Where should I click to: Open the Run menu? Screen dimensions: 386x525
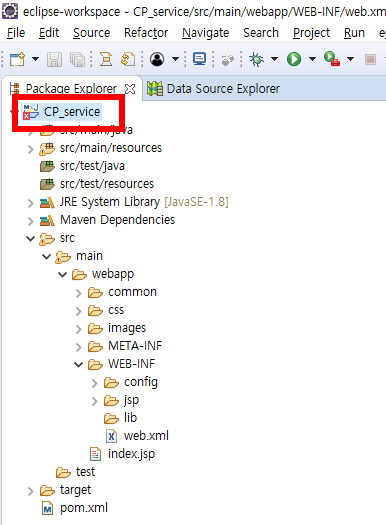pos(354,33)
